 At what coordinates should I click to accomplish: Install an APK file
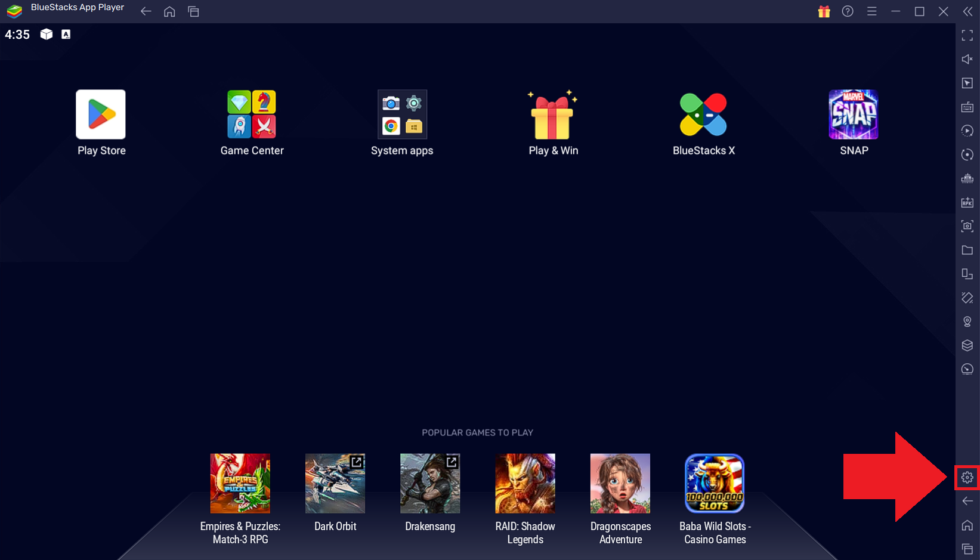click(x=967, y=202)
